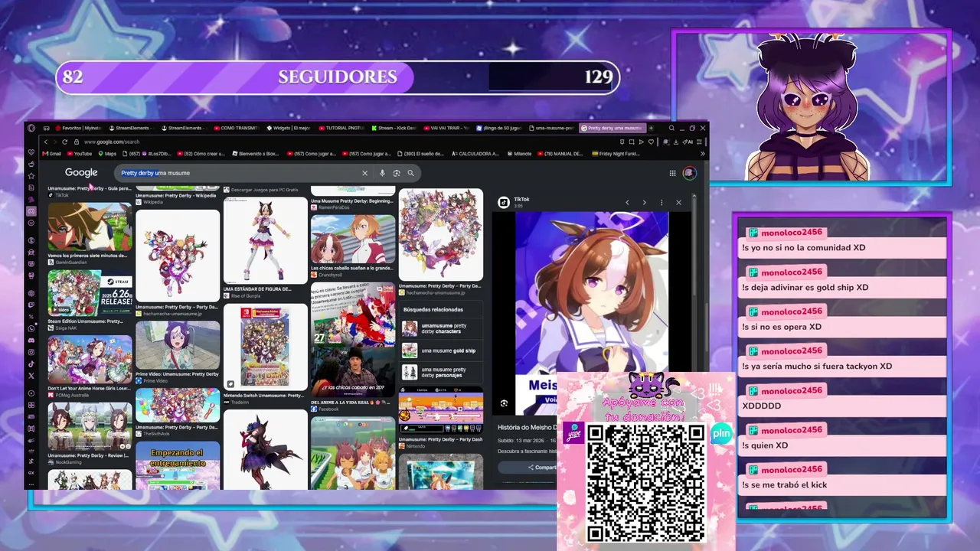Screen dimensions: 980x551
Task: Open the YouTube bookmark
Action: coord(80,154)
